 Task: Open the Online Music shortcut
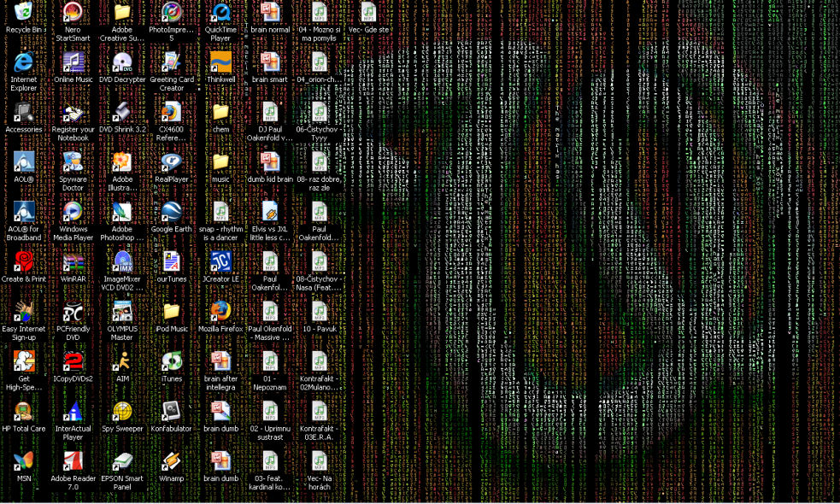coord(73,62)
